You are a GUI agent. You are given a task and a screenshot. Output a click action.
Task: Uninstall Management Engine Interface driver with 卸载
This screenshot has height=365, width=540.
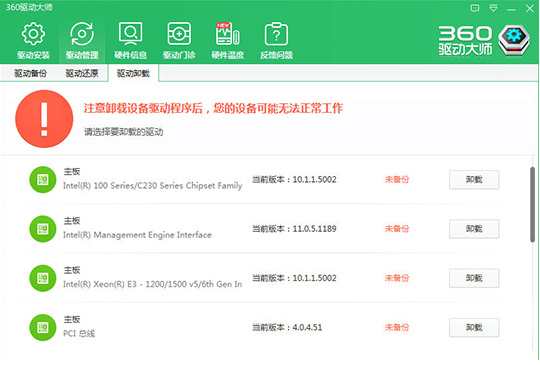(x=474, y=229)
